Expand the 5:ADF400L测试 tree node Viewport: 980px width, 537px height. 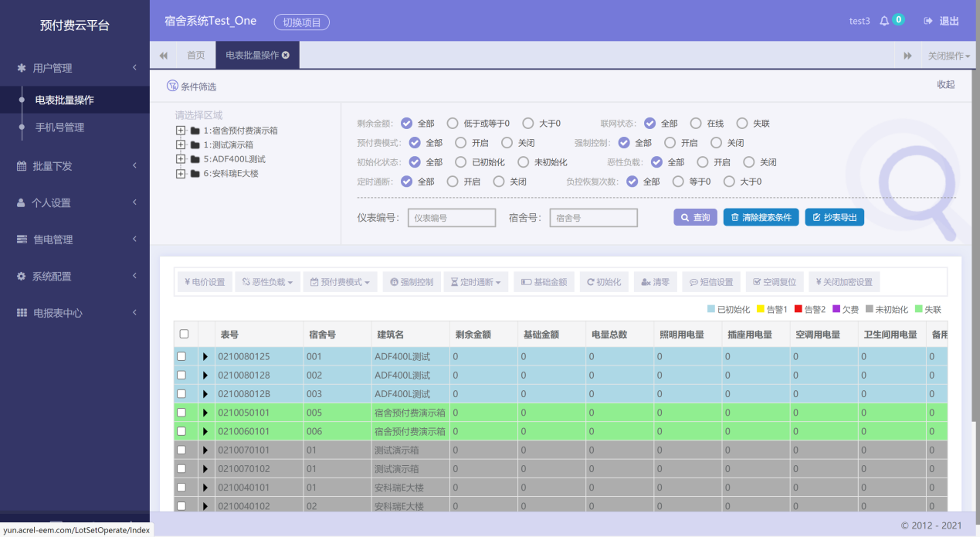pos(181,158)
